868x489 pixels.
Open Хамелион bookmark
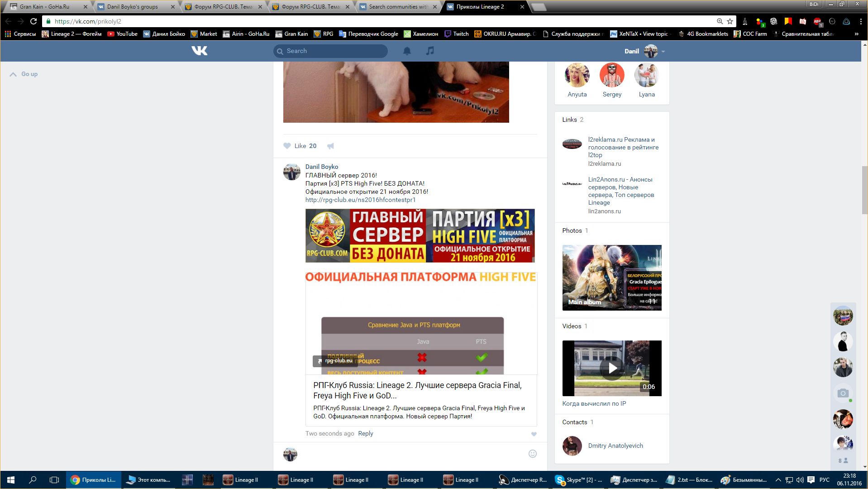pyautogui.click(x=421, y=34)
